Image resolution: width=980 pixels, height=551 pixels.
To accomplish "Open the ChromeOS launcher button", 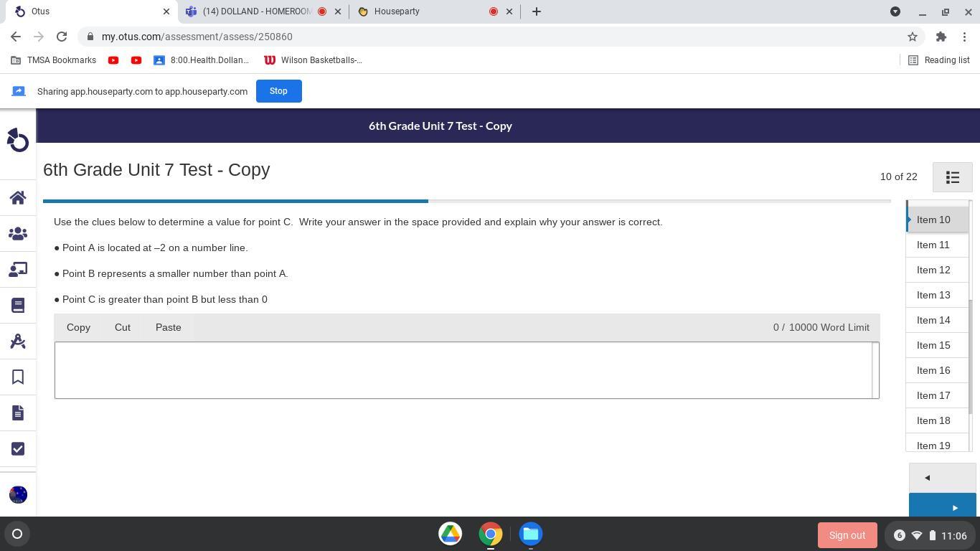I will [x=17, y=534].
